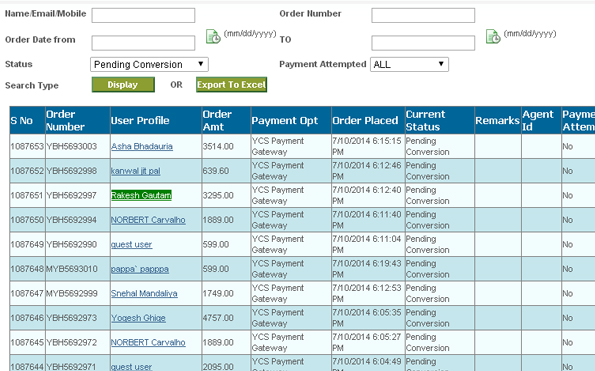Screen dimensions: 595x371
Task: Open guest user link for order YBH5692971
Action: coord(131,367)
